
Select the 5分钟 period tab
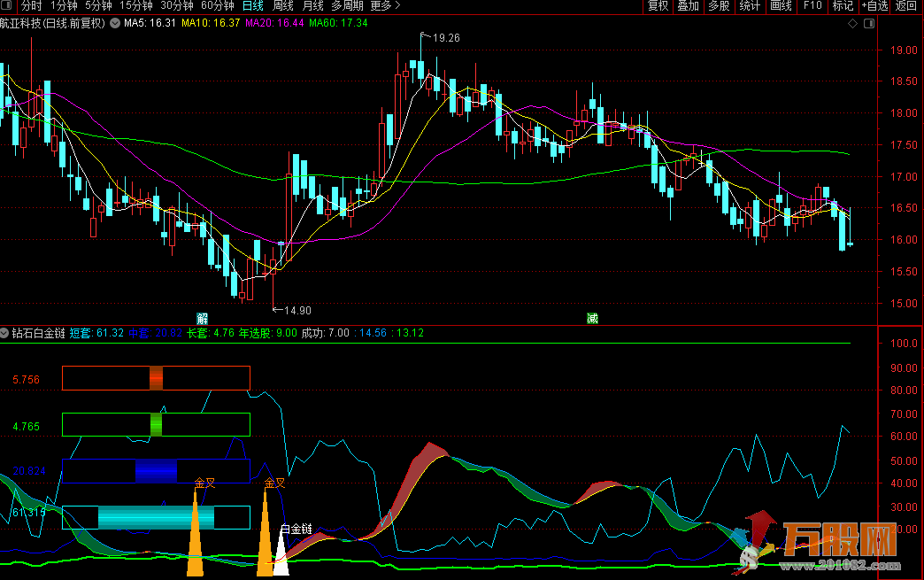point(98,6)
